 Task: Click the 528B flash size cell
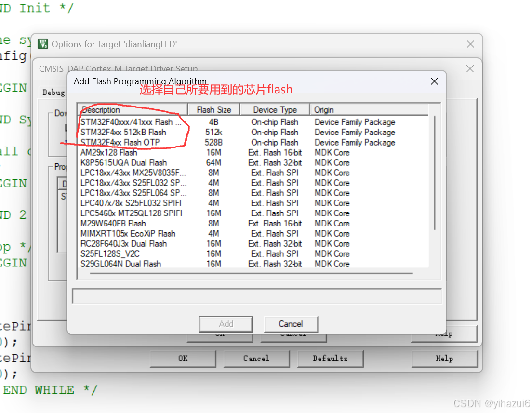pos(214,143)
